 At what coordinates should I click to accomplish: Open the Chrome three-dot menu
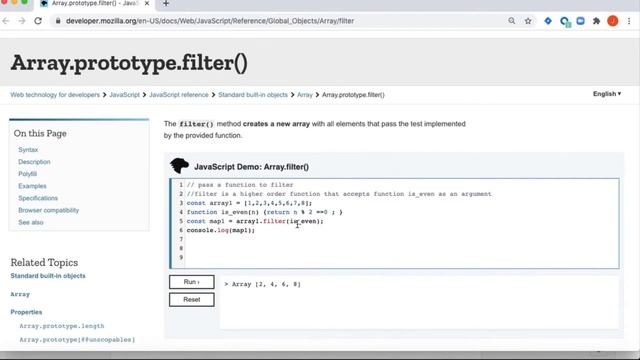[629, 21]
